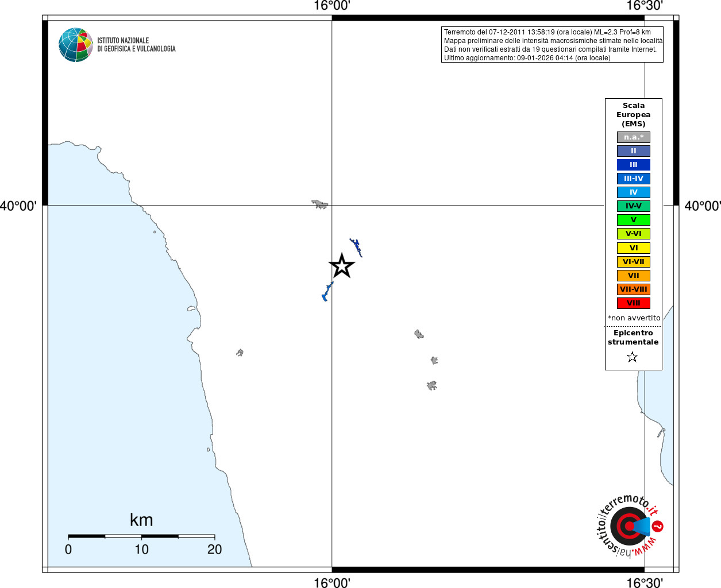
Task: Click the bottom of three gray eastern localities
Action: 432,385
